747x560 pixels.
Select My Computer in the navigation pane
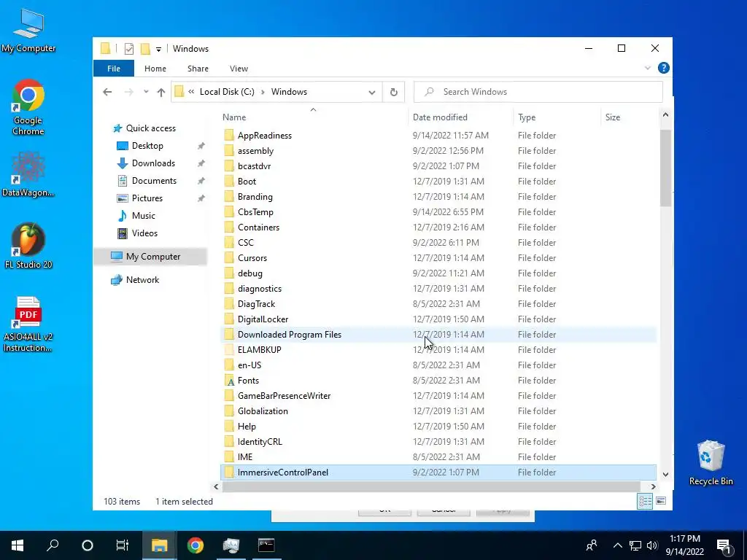coord(152,257)
